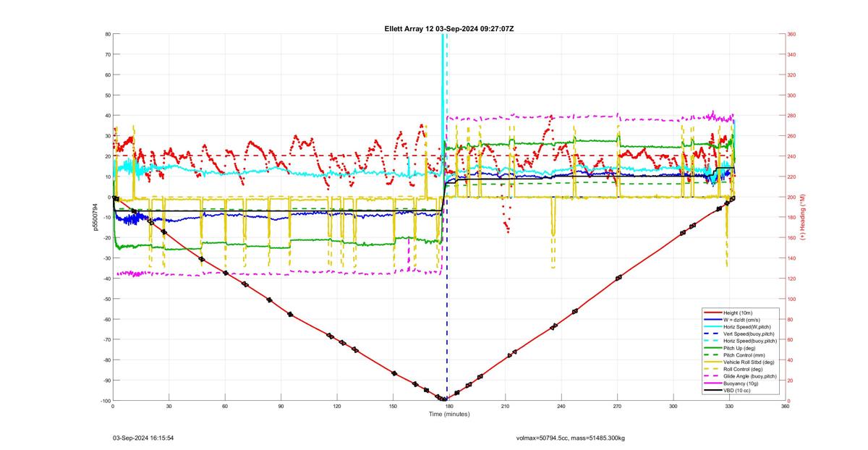This screenshot has width=868, height=450.
Task: Click the x-axis tick label '90'
Action: (281, 407)
